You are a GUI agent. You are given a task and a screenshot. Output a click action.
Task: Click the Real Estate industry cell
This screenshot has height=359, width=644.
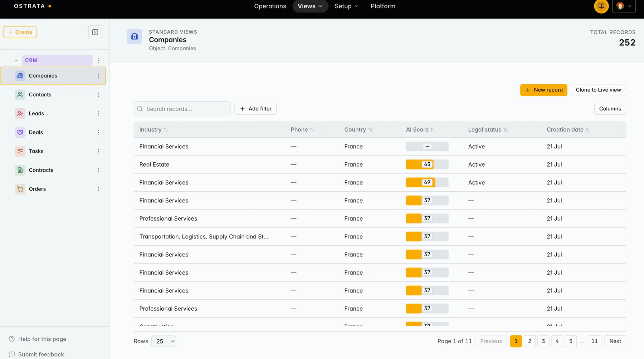pyautogui.click(x=154, y=164)
